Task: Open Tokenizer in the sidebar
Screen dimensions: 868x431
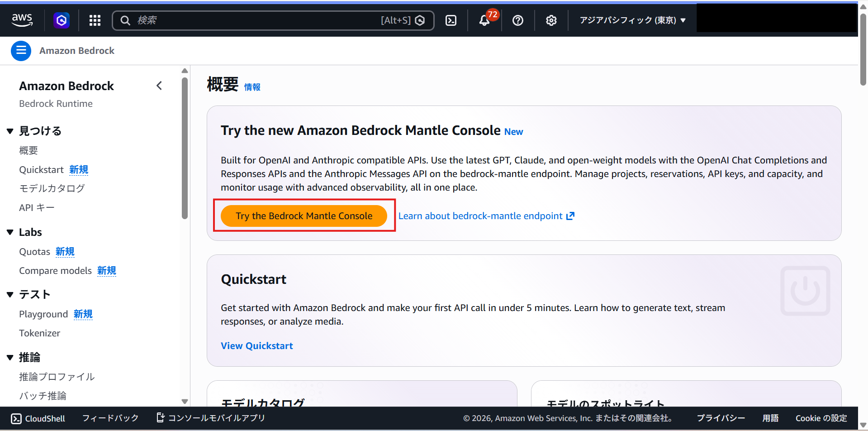Action: click(39, 333)
